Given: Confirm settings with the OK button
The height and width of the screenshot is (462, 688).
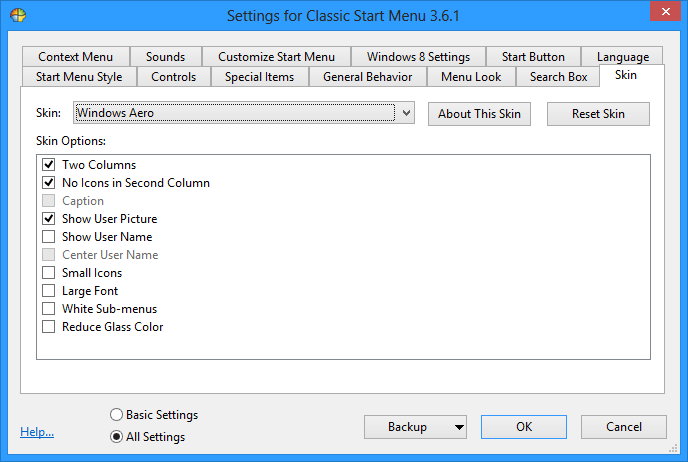Looking at the screenshot, I should [x=524, y=427].
